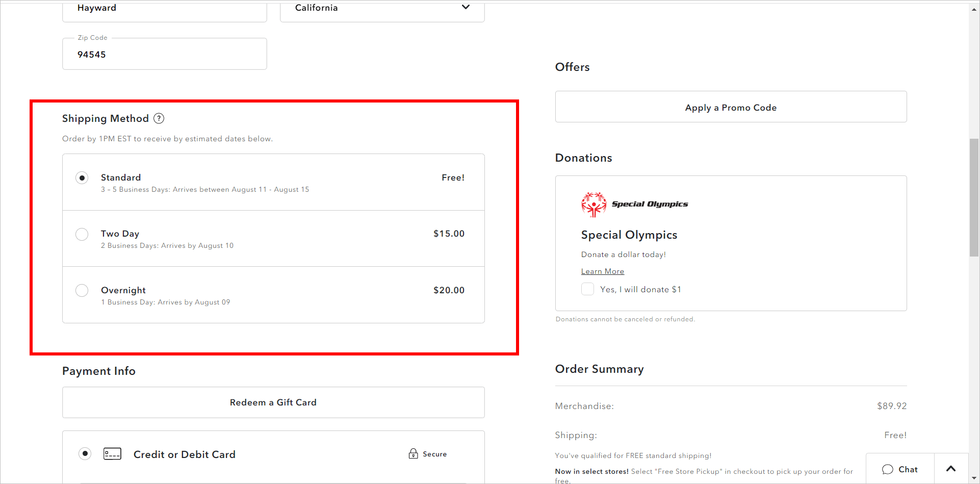Click the Secure padlock icon
This screenshot has width=980, height=484.
coord(413,453)
